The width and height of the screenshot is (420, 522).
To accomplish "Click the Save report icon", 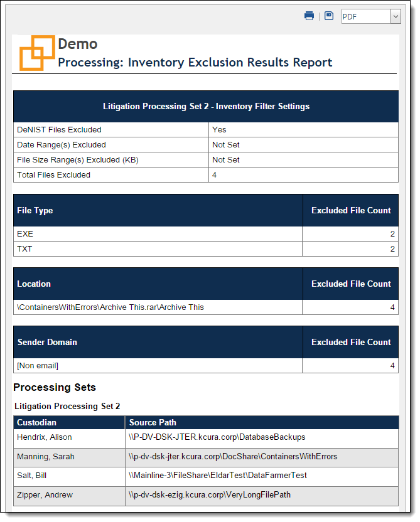I will coord(328,15).
